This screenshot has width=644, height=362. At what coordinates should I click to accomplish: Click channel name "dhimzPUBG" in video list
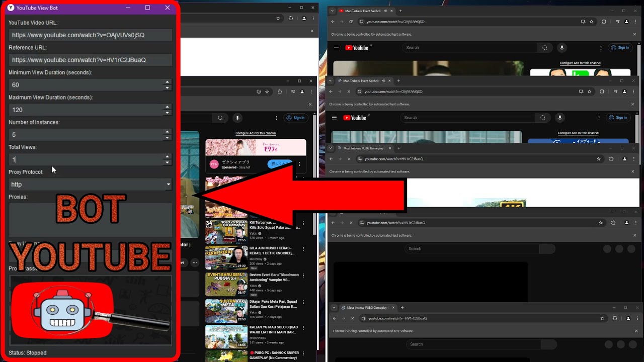(258, 338)
